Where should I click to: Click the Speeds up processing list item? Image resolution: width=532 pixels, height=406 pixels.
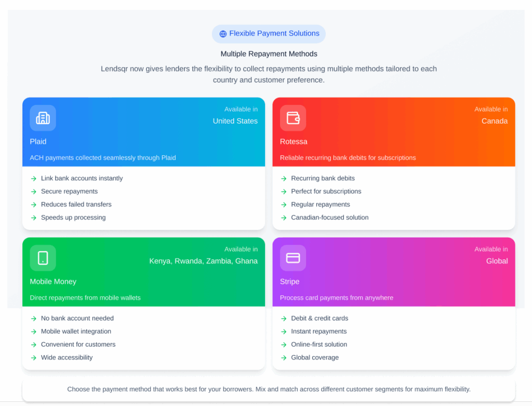pyautogui.click(x=73, y=217)
